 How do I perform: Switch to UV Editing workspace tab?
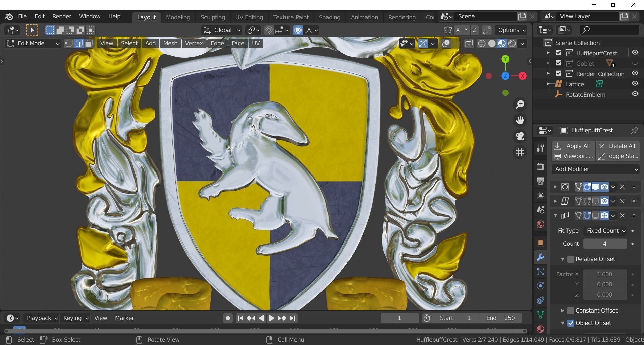tap(249, 17)
